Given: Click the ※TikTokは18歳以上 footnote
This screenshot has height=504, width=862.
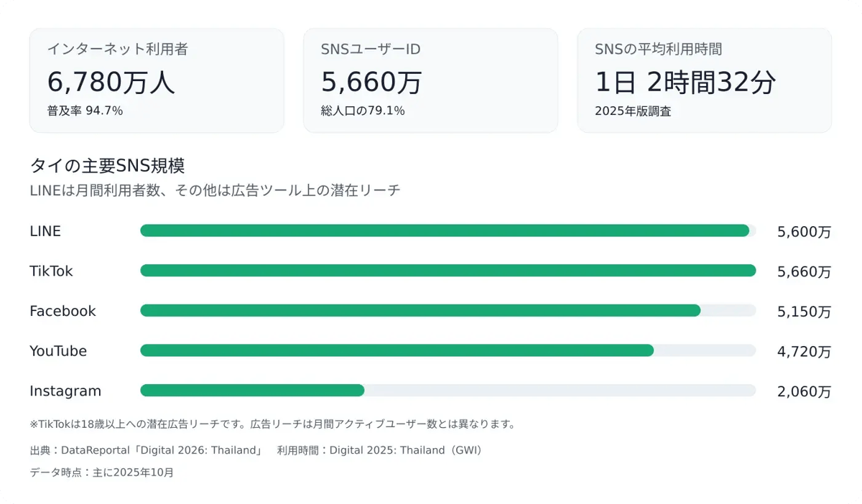Looking at the screenshot, I should click(x=273, y=424).
